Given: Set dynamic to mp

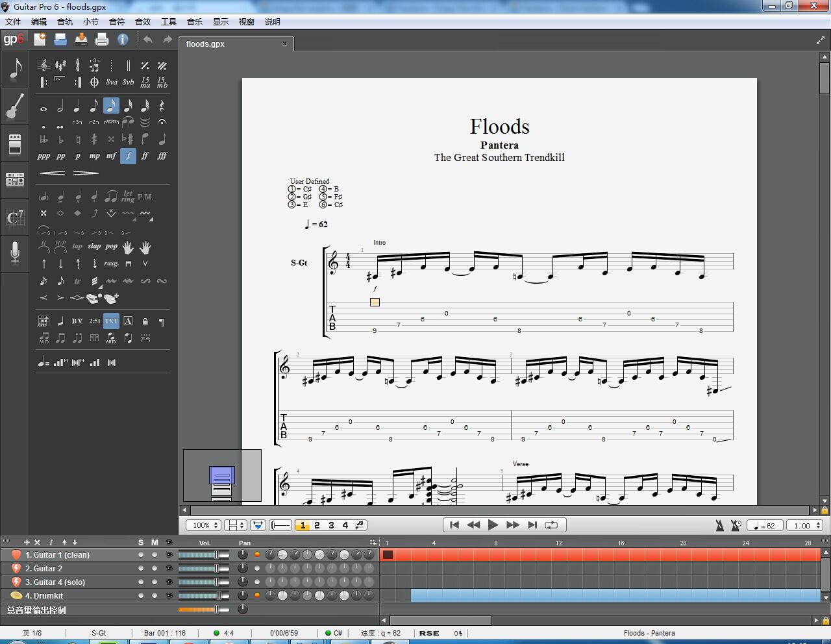Looking at the screenshot, I should 95,156.
